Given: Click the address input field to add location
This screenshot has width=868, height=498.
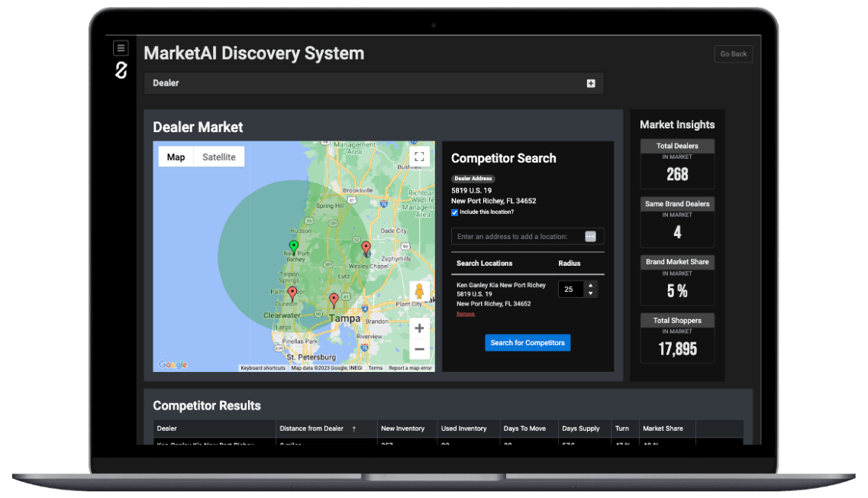Looking at the screenshot, I should (x=515, y=237).
